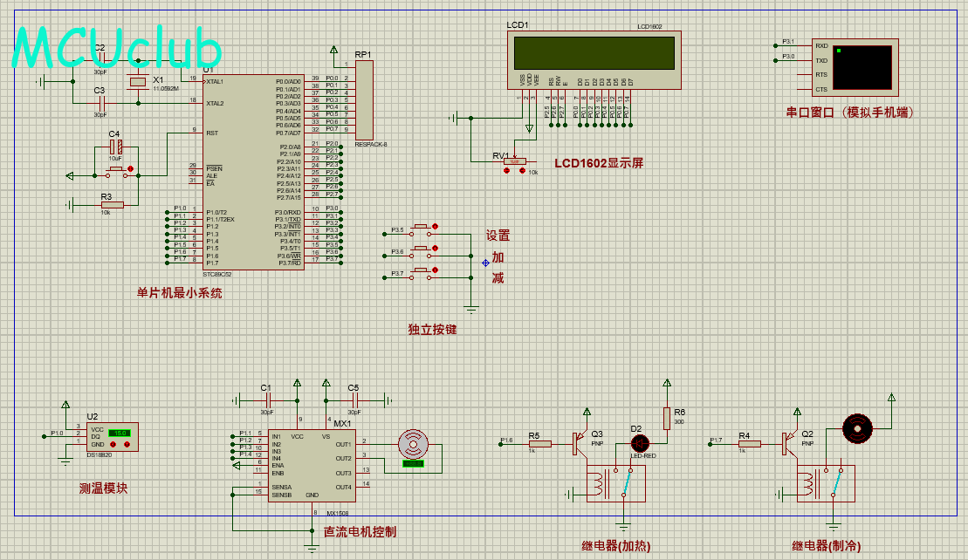
Task: Select the X1 crystal oscillator
Action: [x=137, y=82]
